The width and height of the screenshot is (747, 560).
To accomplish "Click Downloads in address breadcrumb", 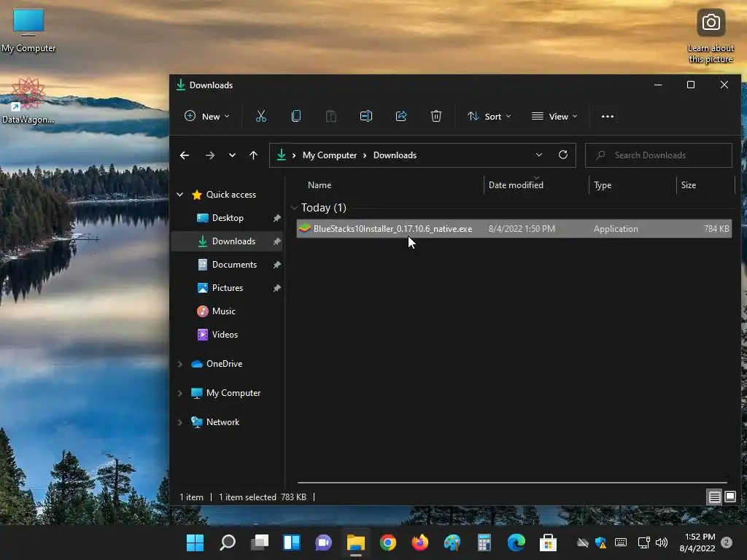I will (395, 155).
